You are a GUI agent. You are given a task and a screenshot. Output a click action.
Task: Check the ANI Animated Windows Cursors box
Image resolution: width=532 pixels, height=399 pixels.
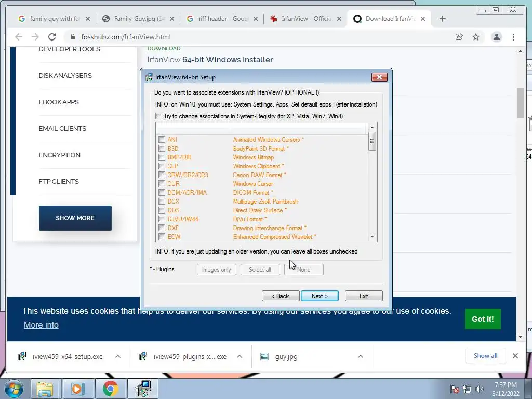162,139
